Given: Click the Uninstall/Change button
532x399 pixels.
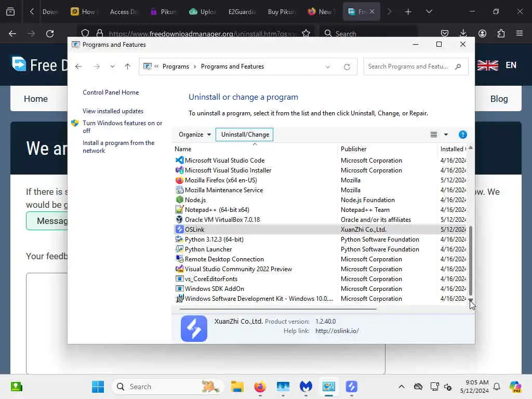Looking at the screenshot, I should click(x=245, y=135).
